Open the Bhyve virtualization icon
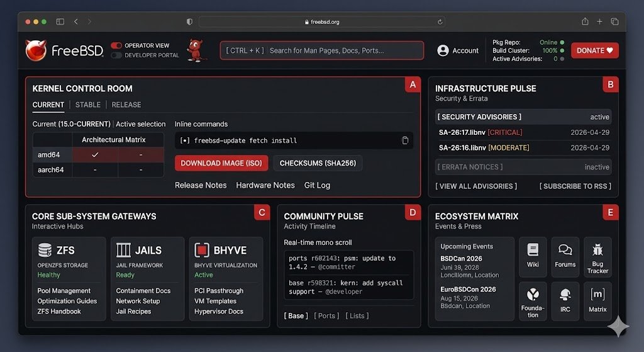The width and height of the screenshot is (644, 352). [x=202, y=249]
